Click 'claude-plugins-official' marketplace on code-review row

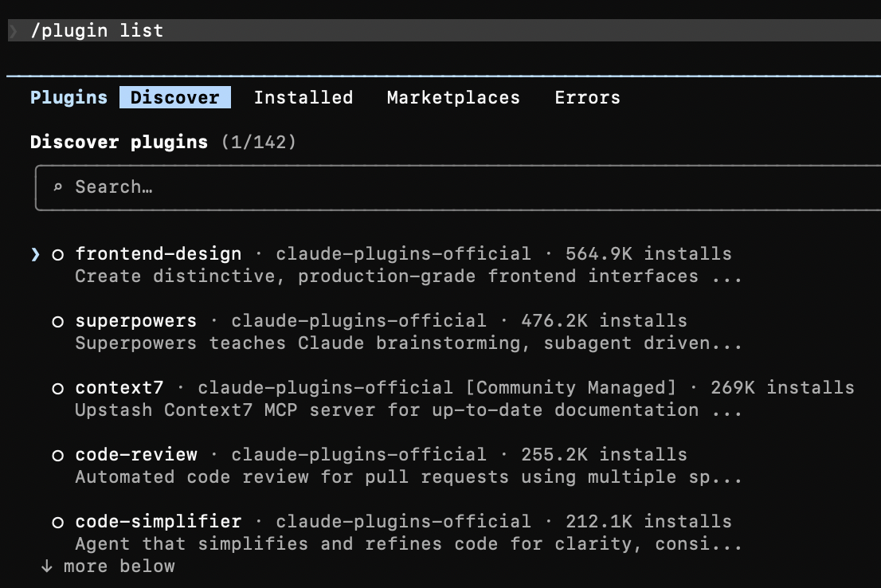358,455
